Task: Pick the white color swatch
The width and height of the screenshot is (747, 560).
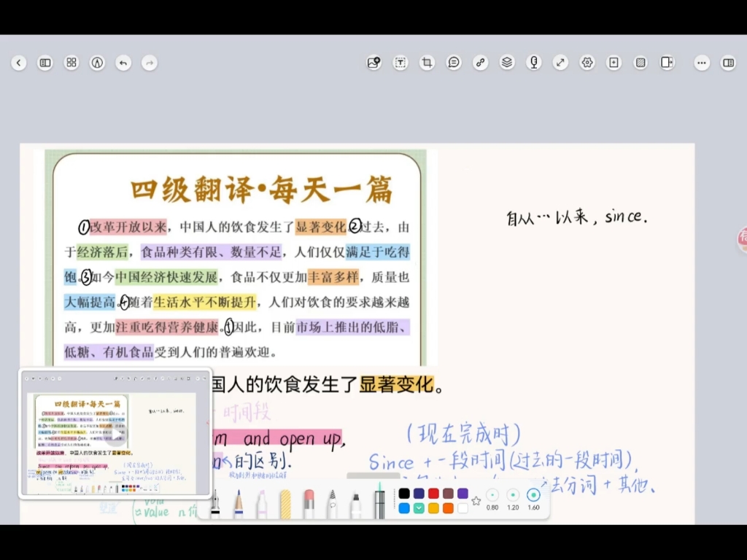Action: [x=462, y=508]
